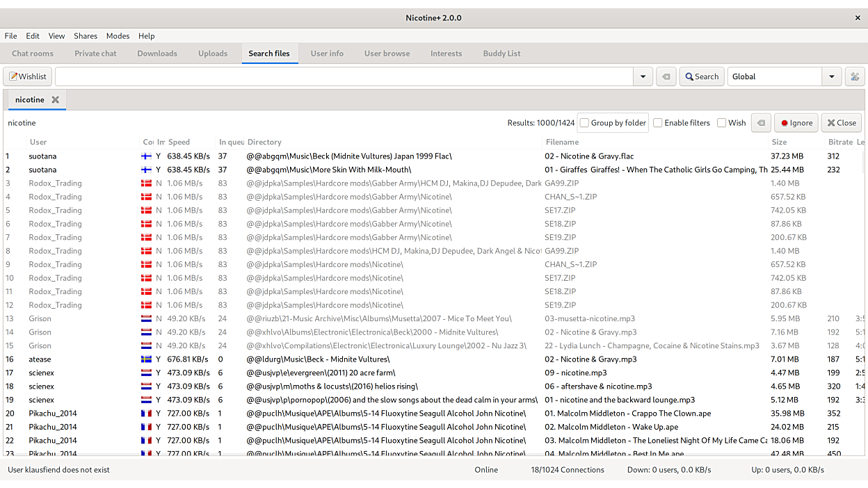Close the nicotine search tab
Screen dimensions: 868x488
click(x=56, y=99)
